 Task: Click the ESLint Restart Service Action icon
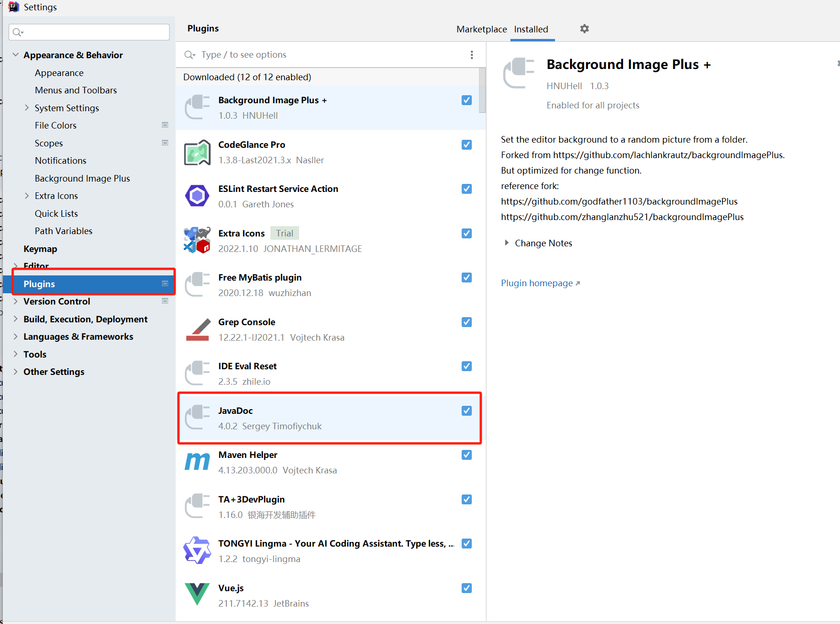(197, 196)
